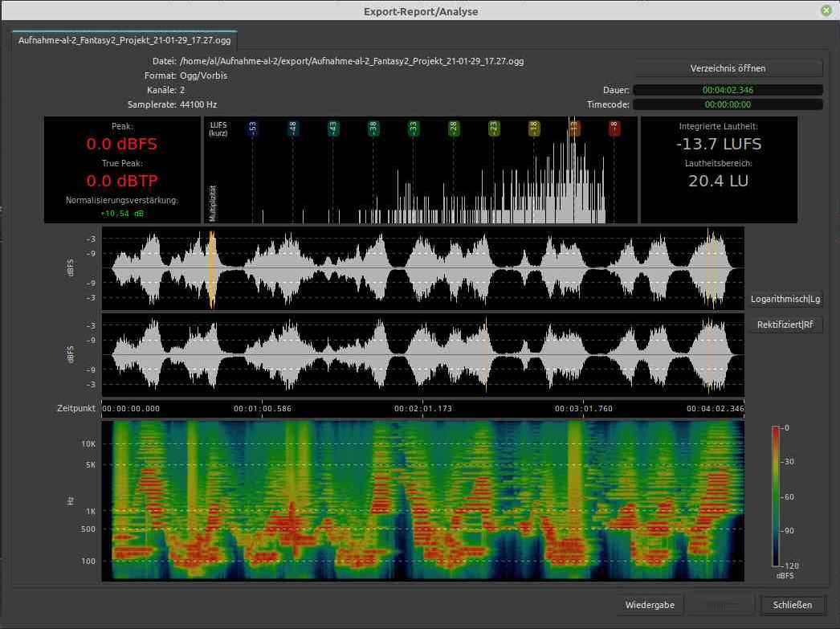
Task: Click the spectrogram display
Action: [422, 500]
